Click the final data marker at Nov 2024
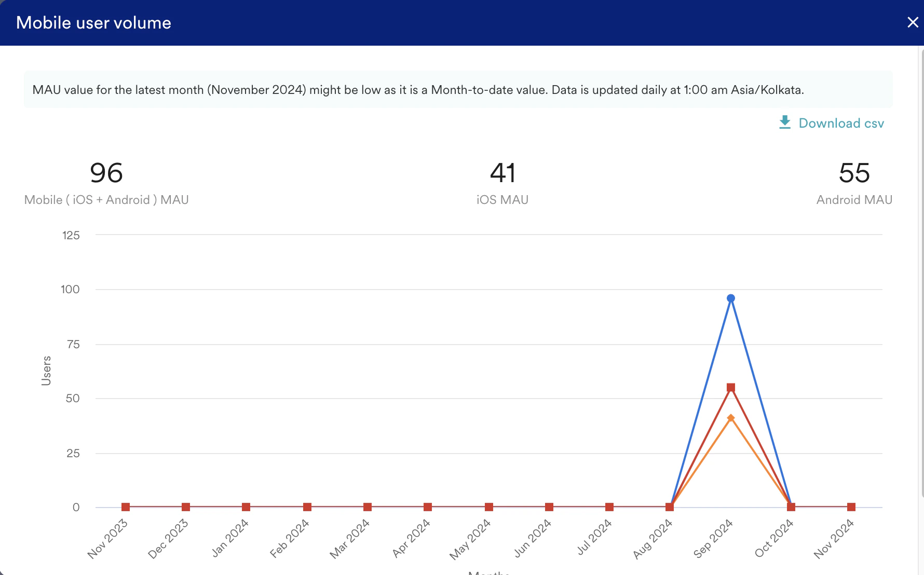The width and height of the screenshot is (924, 575). (x=851, y=507)
